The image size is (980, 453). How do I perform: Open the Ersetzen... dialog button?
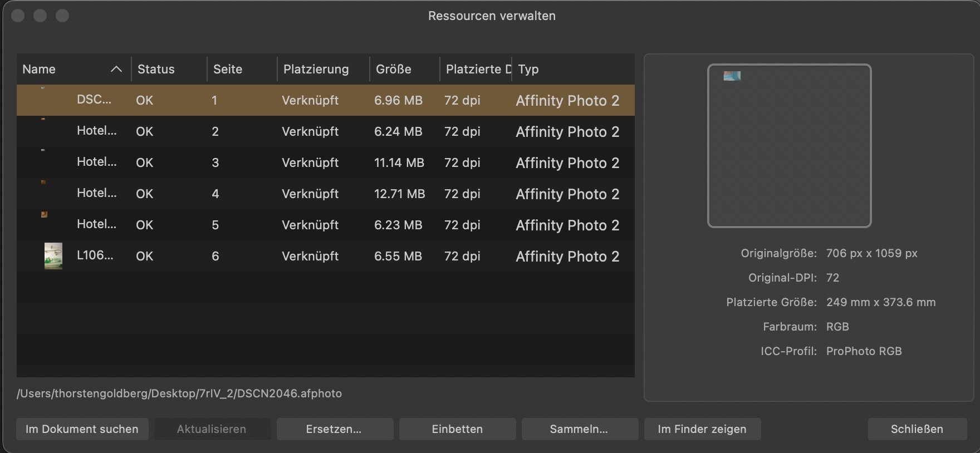334,429
